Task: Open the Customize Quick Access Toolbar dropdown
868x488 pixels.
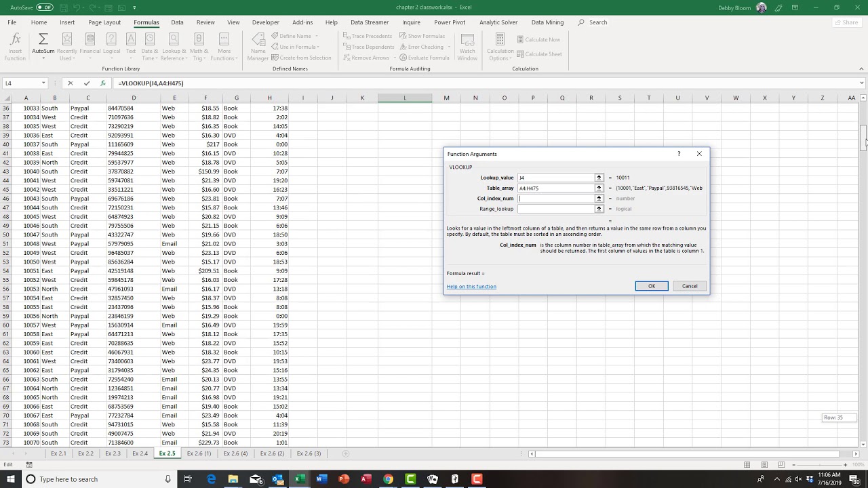Action: coord(134,7)
